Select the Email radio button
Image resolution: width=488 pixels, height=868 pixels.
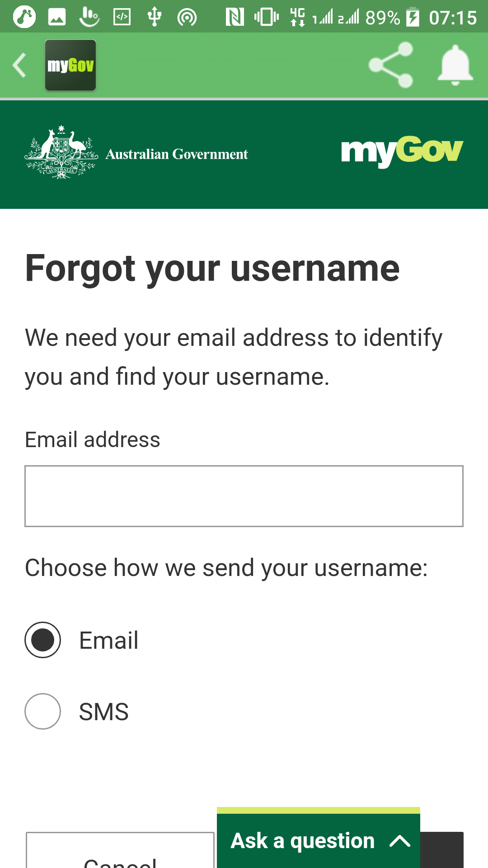point(43,640)
